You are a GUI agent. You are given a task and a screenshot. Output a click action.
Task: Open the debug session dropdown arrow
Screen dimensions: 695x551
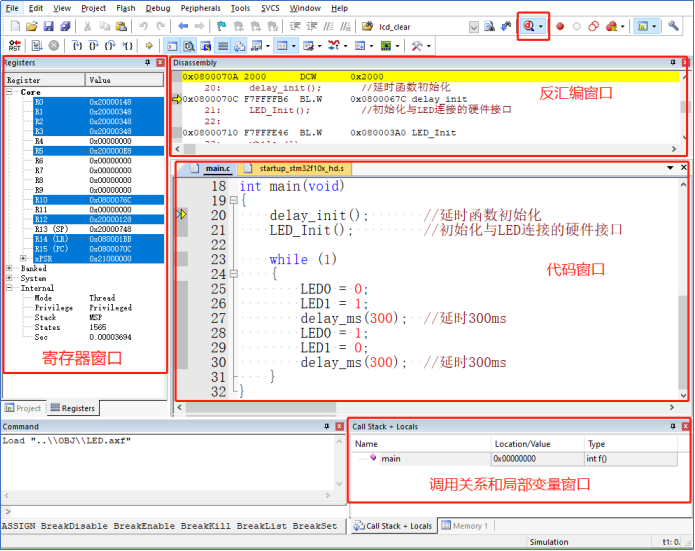tap(541, 27)
